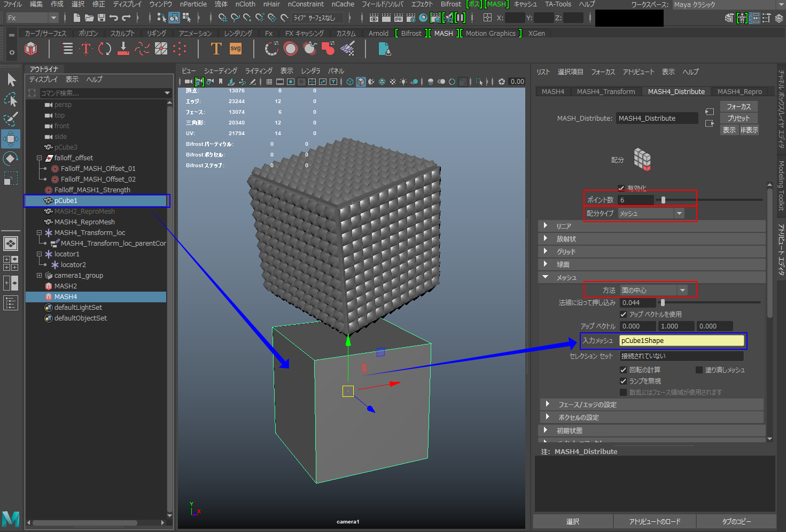Click the outliner コマンド検索 search field
The height and width of the screenshot is (532, 786).
(105, 93)
